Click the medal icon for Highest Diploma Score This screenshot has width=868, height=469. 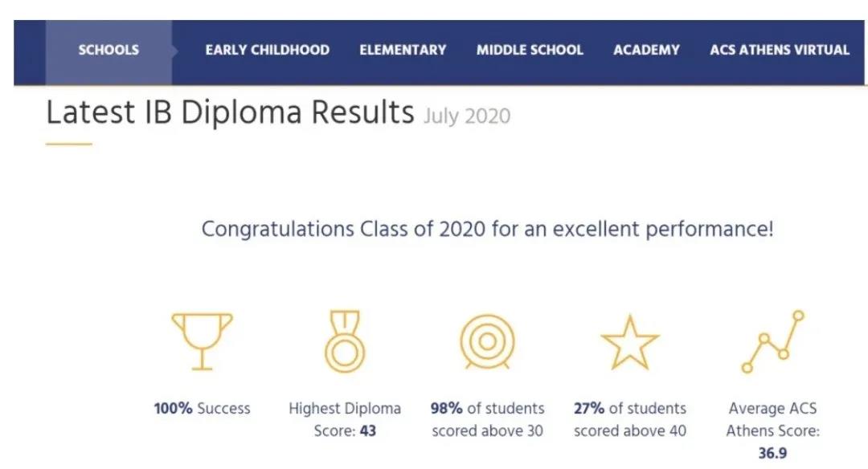point(345,341)
